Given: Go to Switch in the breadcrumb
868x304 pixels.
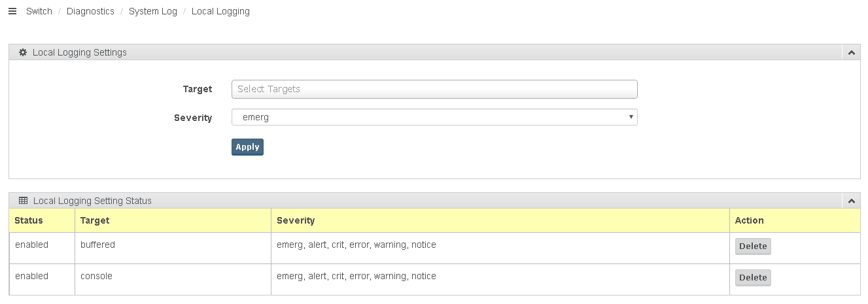Looking at the screenshot, I should pos(39,11).
